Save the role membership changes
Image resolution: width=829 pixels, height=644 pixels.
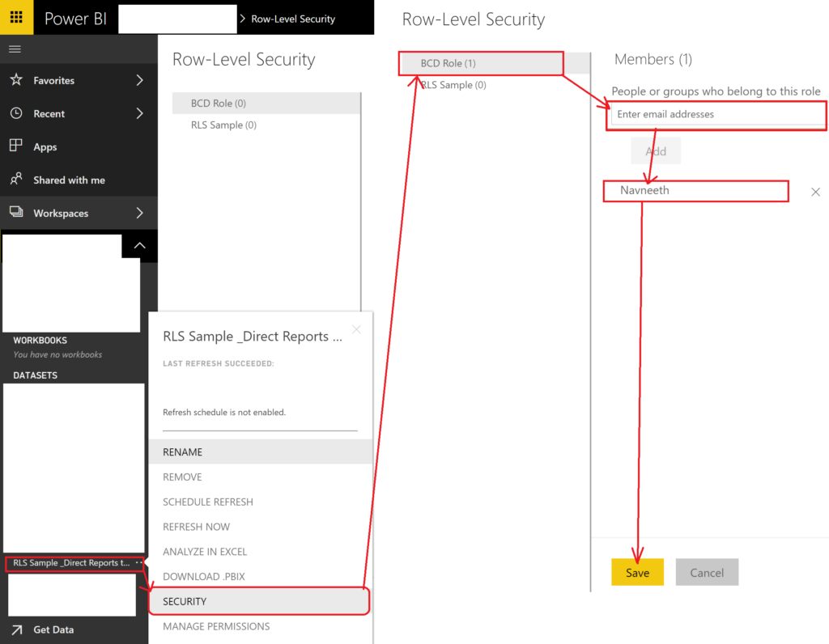pos(637,572)
